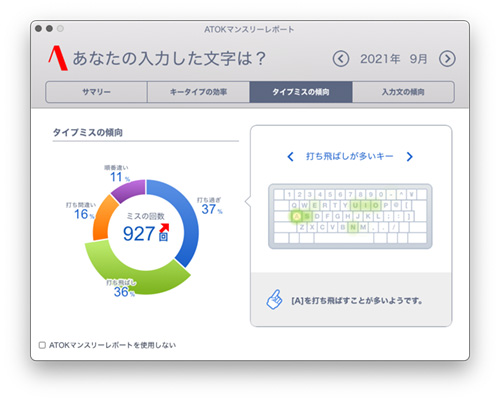Click the 927 miss count value

tap(139, 234)
